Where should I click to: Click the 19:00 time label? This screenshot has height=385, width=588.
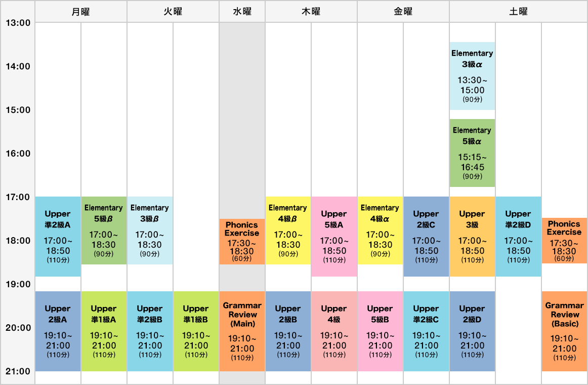(x=18, y=284)
